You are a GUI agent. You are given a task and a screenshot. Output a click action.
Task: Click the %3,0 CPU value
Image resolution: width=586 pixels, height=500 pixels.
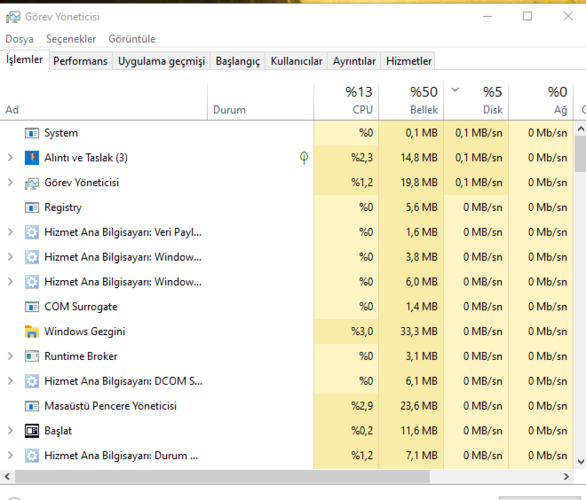(x=362, y=331)
